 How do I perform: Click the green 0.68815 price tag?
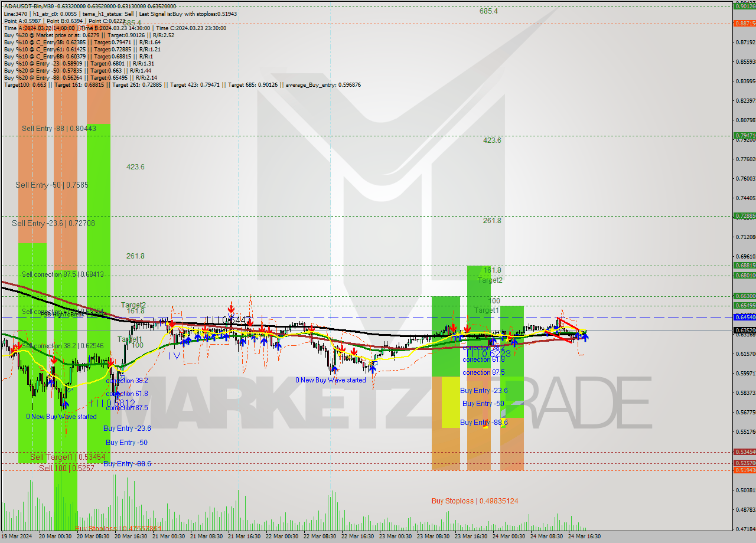point(744,266)
